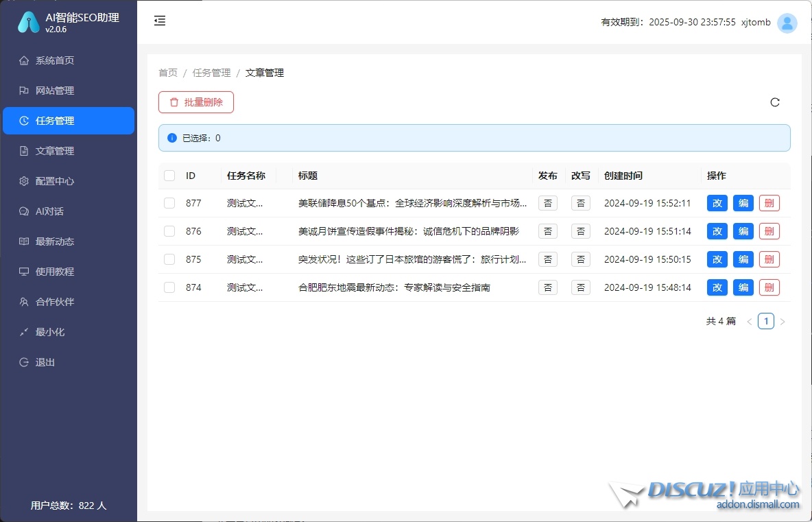Go to next page using right arrow
Screen dimensions: 812x522
click(783, 321)
